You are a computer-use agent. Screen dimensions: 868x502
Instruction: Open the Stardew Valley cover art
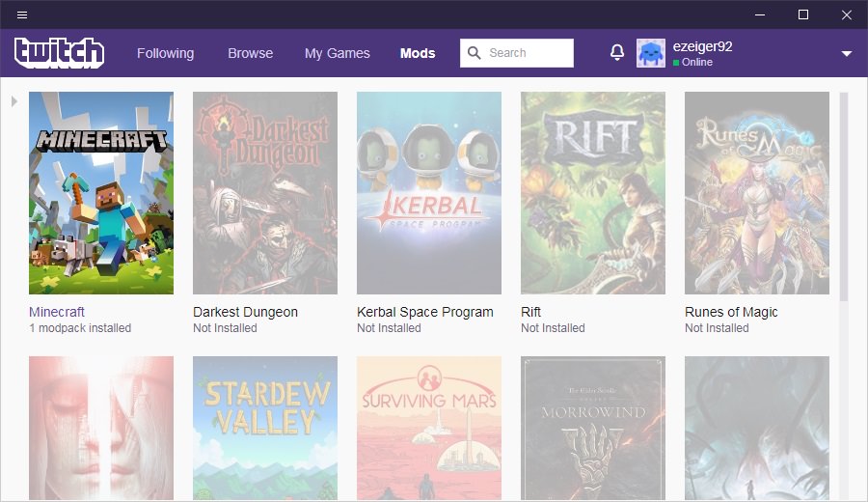point(265,429)
